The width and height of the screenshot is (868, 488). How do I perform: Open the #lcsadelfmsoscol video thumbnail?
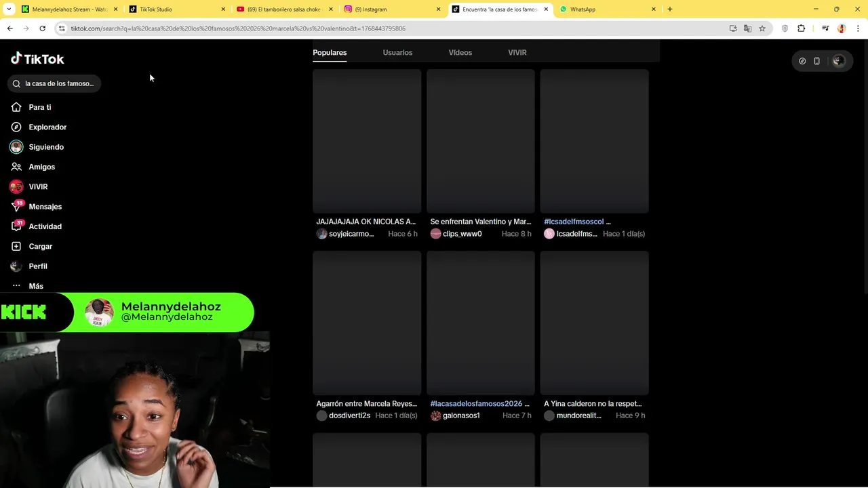point(594,141)
